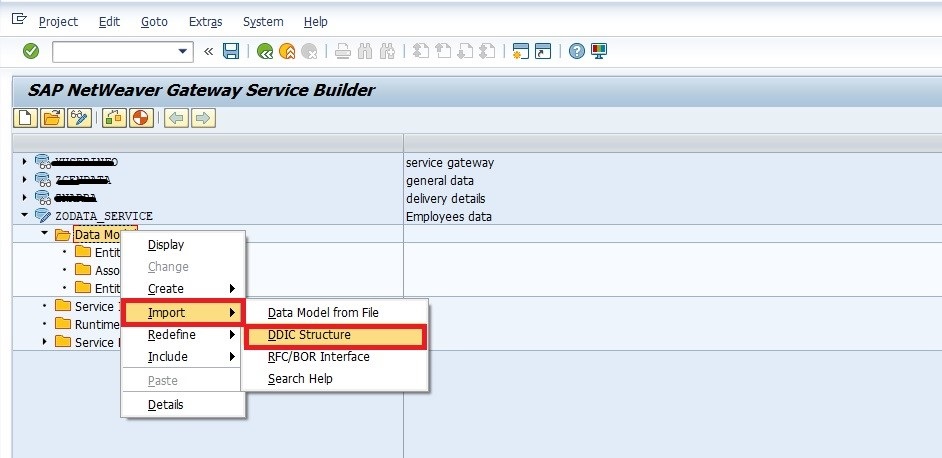Click the ZODATA_SERVICE project icon
The image size is (942, 458).
coord(43,215)
